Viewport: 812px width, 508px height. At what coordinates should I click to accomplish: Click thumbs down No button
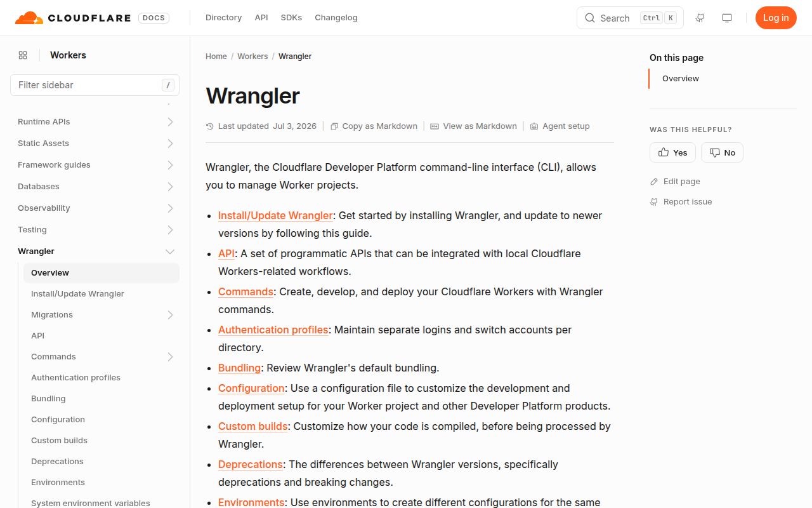point(722,152)
